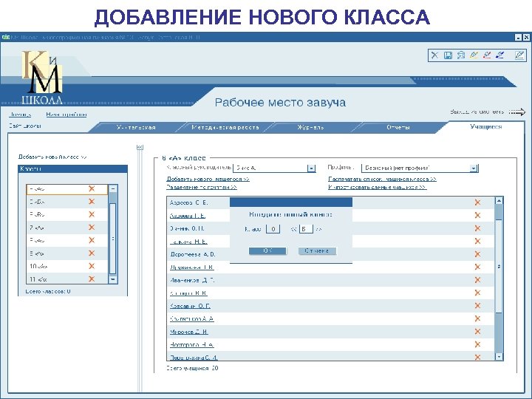The width and height of the screenshot is (532, 399).
Task: Open the Профиль dropdown
Action: click(474, 168)
